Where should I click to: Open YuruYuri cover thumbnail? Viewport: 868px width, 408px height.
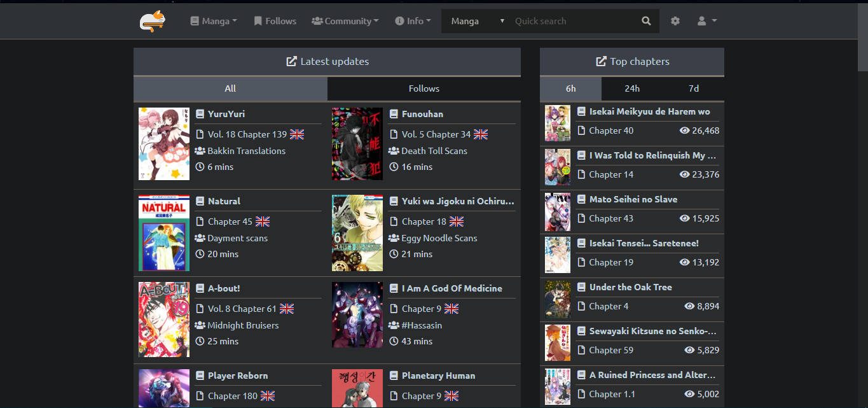click(x=164, y=144)
